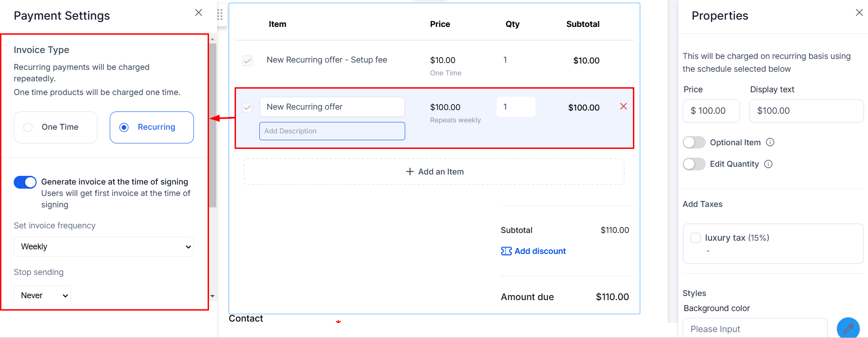
Task: Click the Item column header
Action: [278, 24]
